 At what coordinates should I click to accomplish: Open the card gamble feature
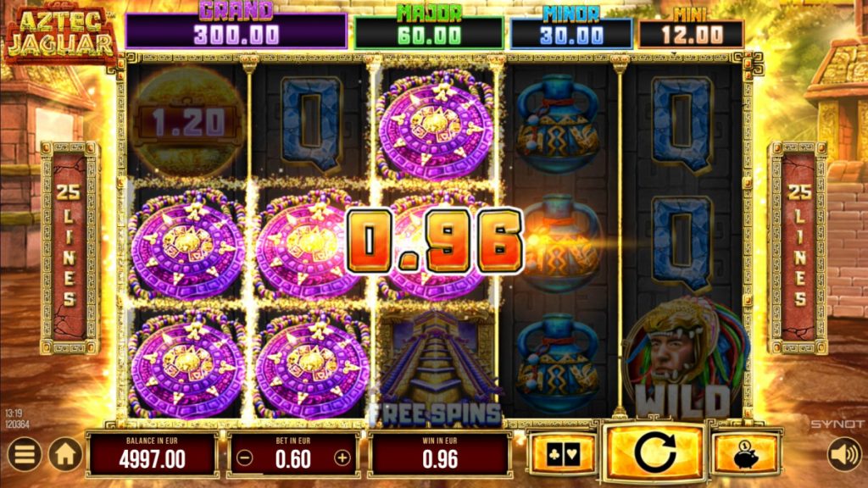563,454
